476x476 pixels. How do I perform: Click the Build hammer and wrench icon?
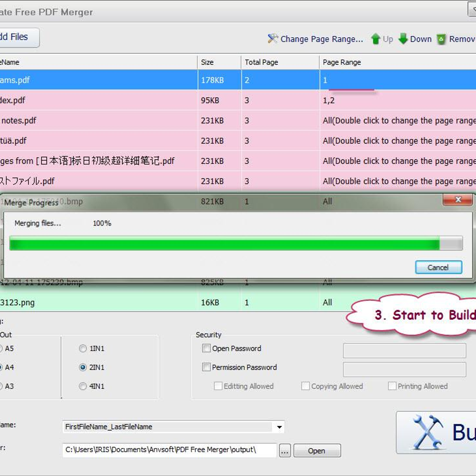(x=428, y=432)
